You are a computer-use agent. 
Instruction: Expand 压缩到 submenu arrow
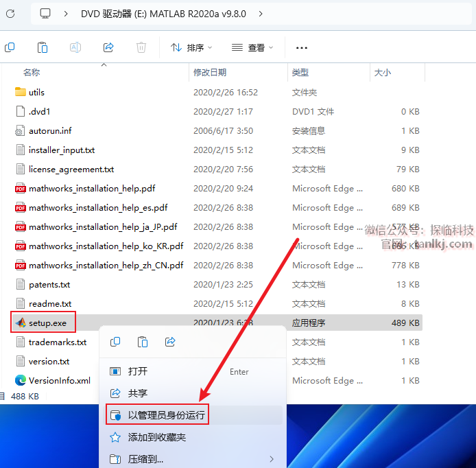pyautogui.click(x=272, y=459)
